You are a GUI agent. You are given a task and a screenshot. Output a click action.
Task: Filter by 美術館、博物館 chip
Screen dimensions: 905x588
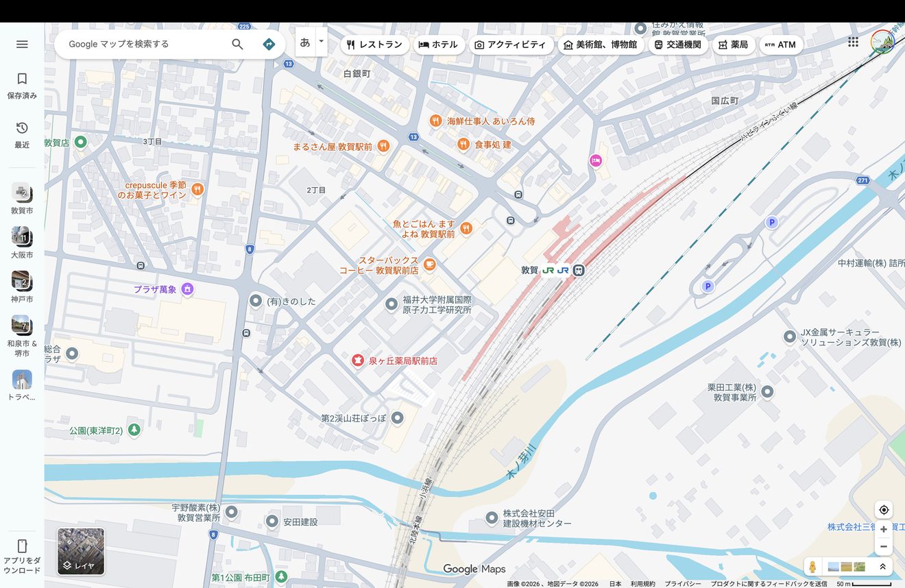600,45
